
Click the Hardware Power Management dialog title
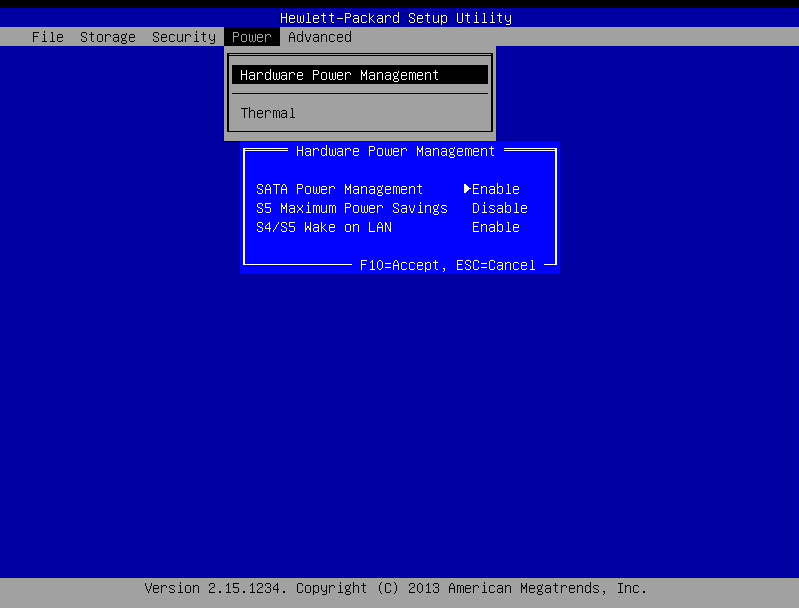tap(395, 151)
